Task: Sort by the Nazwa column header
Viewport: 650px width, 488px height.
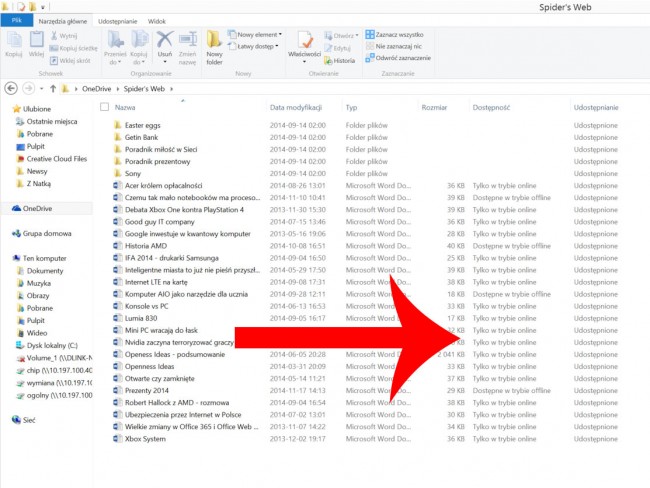Action: (125, 107)
